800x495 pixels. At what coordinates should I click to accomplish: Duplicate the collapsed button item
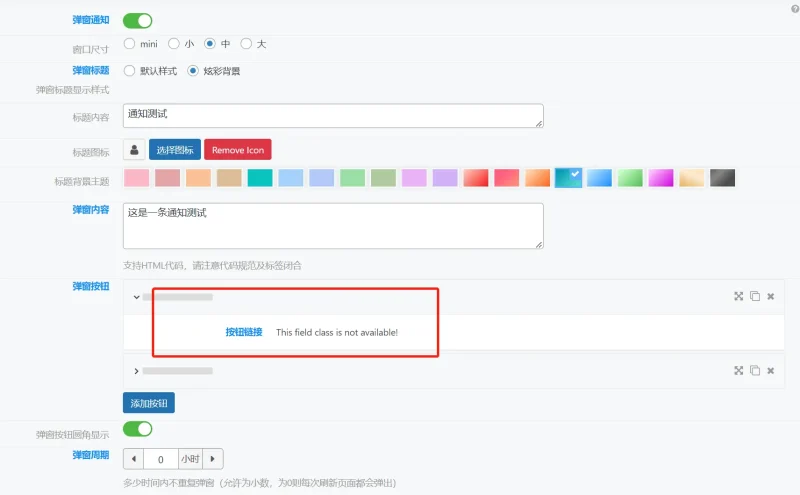click(x=755, y=370)
